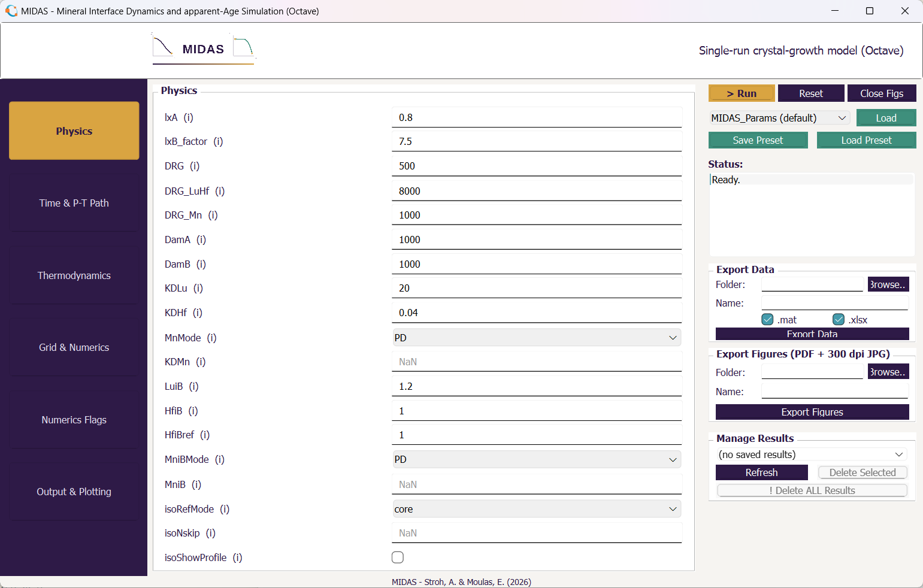Click the Reset button

coord(811,93)
